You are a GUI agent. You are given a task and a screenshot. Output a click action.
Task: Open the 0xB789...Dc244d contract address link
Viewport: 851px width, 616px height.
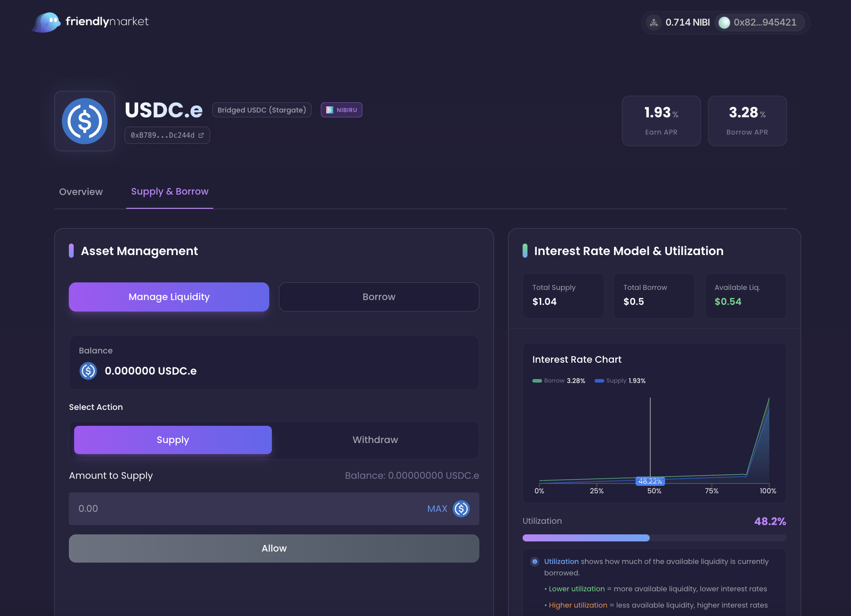(167, 135)
